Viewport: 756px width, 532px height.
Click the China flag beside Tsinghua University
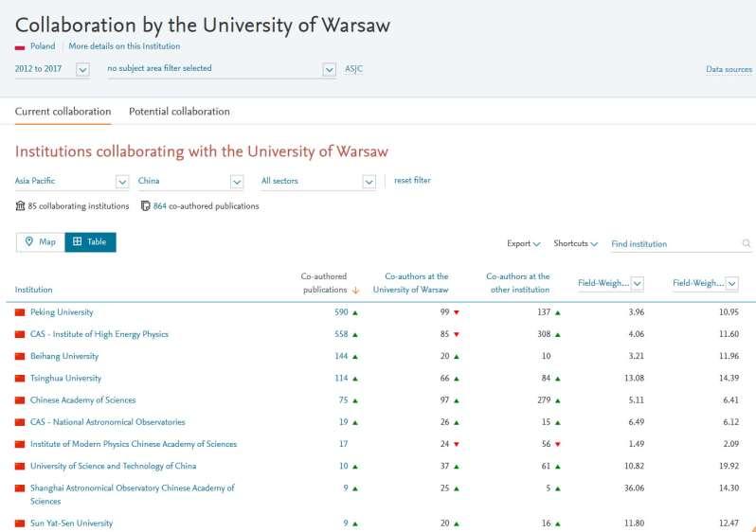pyautogui.click(x=20, y=379)
